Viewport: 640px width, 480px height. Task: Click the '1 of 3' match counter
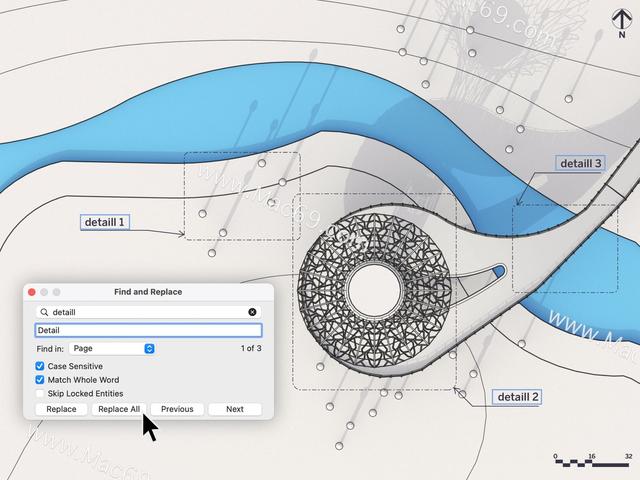(251, 349)
